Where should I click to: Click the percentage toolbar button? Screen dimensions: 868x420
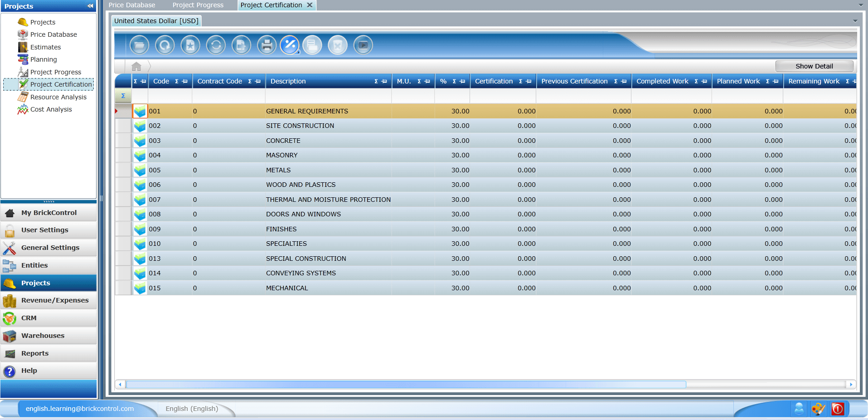point(290,45)
